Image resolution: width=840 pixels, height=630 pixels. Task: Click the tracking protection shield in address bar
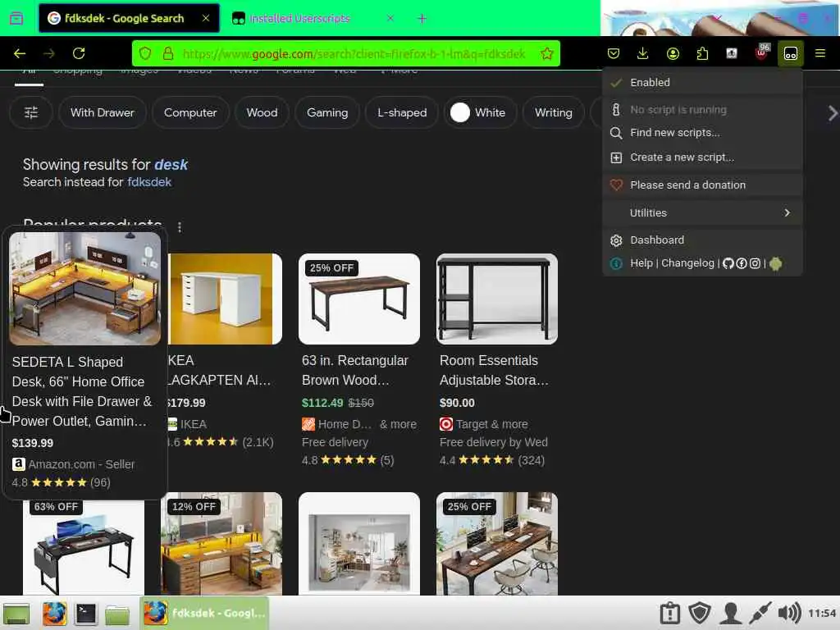[145, 53]
